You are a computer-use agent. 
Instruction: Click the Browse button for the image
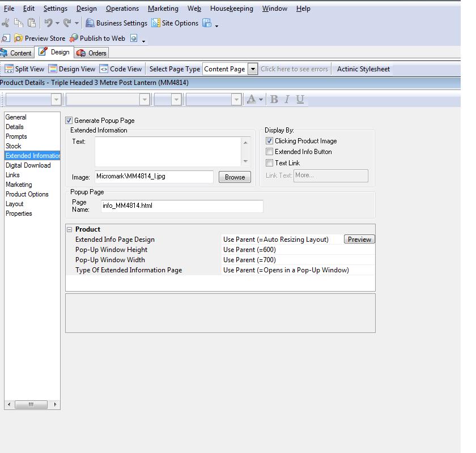[x=235, y=177]
